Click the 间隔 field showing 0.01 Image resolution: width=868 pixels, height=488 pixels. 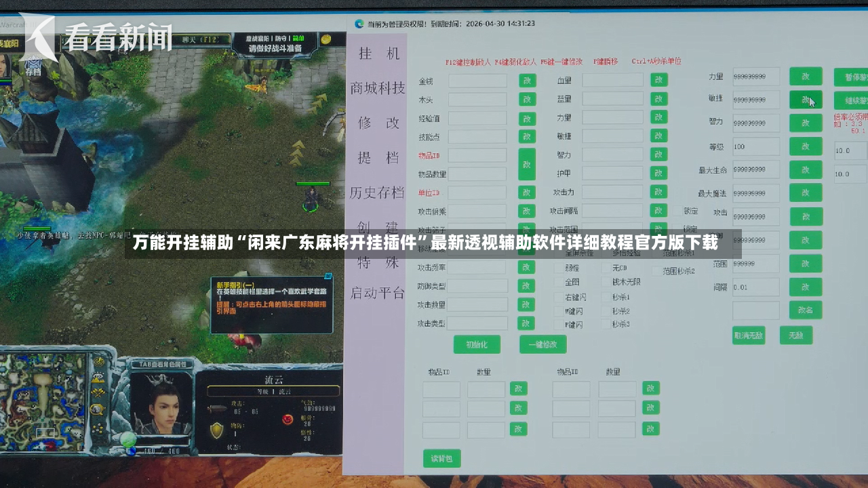[x=756, y=287]
